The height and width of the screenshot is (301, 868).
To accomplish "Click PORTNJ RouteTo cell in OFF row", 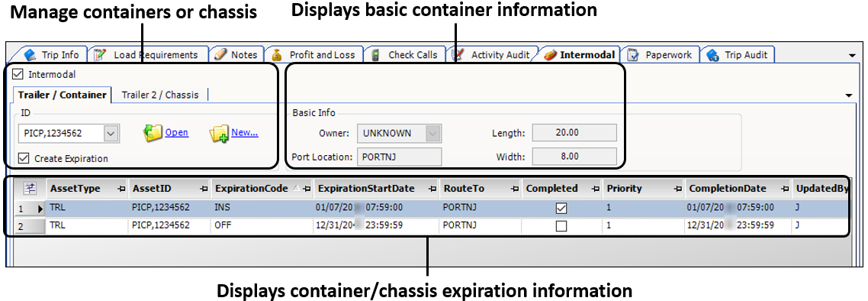I will click(x=480, y=225).
